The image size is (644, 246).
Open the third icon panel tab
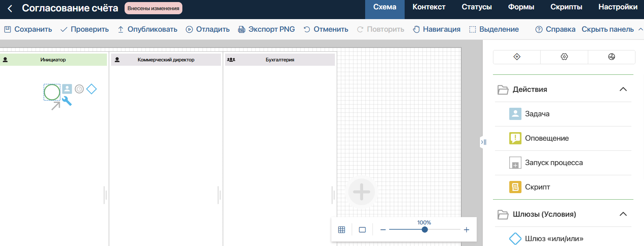click(611, 57)
